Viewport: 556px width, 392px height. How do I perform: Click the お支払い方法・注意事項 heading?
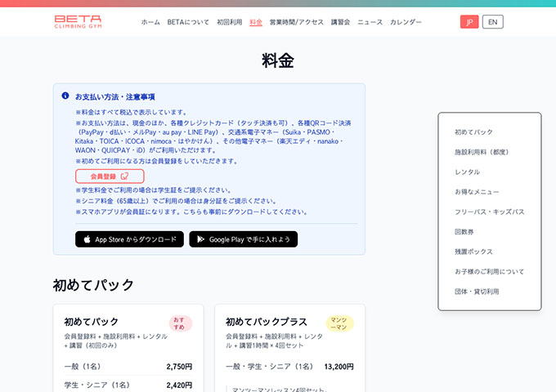point(115,96)
